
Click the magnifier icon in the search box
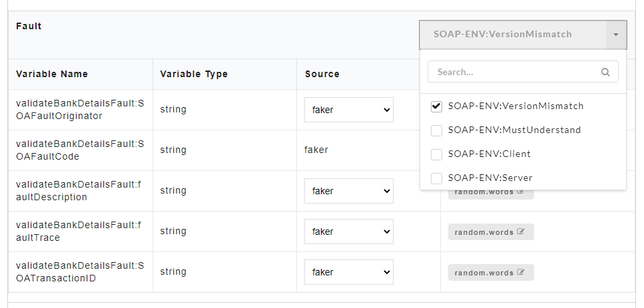(605, 73)
